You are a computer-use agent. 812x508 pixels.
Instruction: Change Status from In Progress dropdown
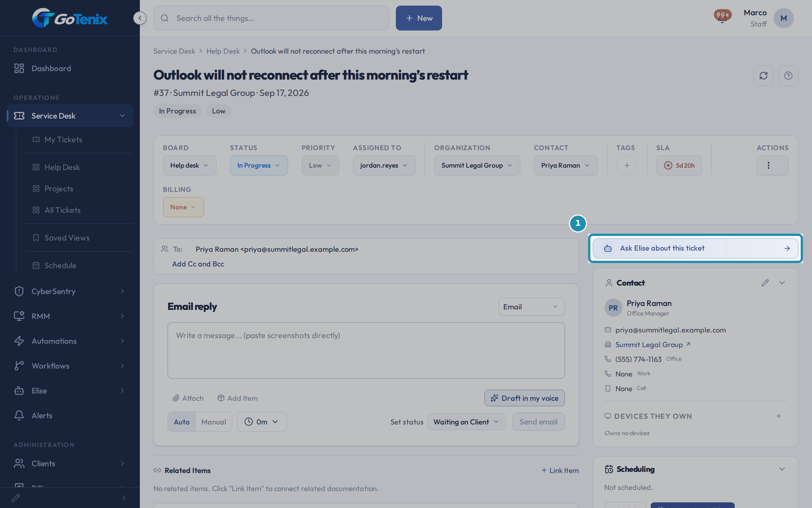pyautogui.click(x=259, y=165)
